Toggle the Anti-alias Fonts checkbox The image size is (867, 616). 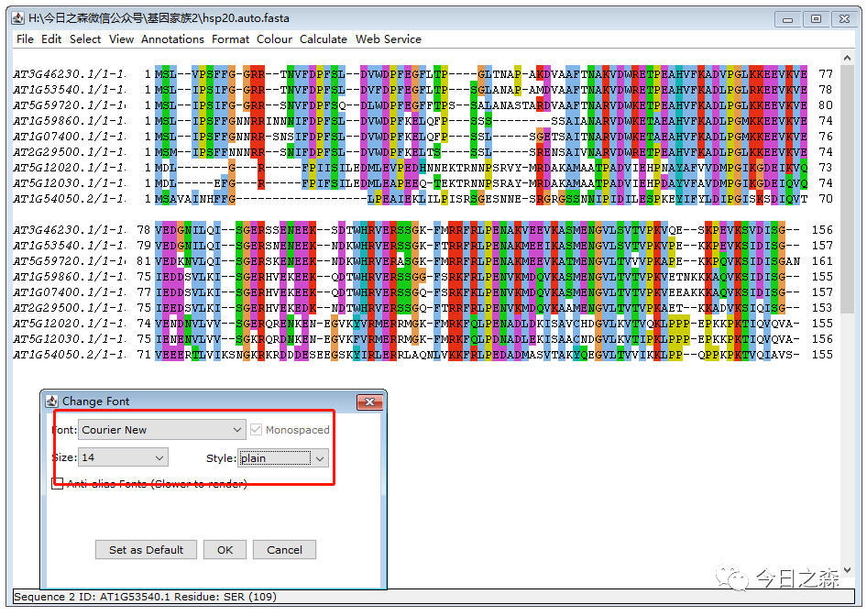point(58,483)
